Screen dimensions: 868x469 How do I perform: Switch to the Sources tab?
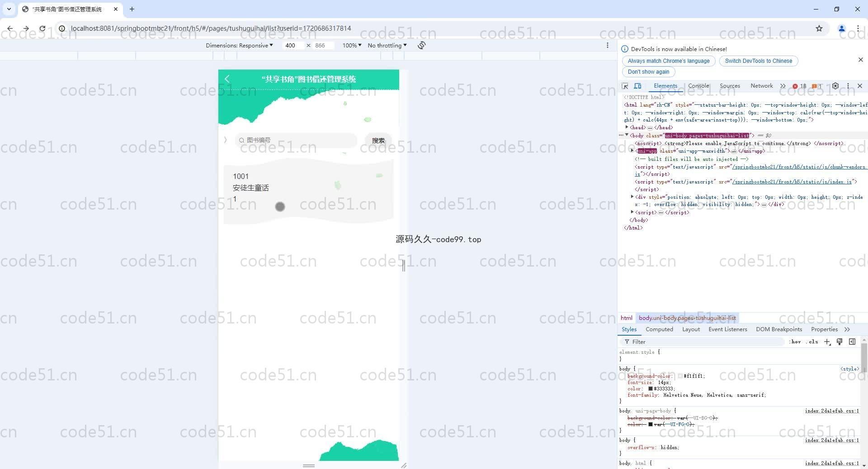click(730, 86)
